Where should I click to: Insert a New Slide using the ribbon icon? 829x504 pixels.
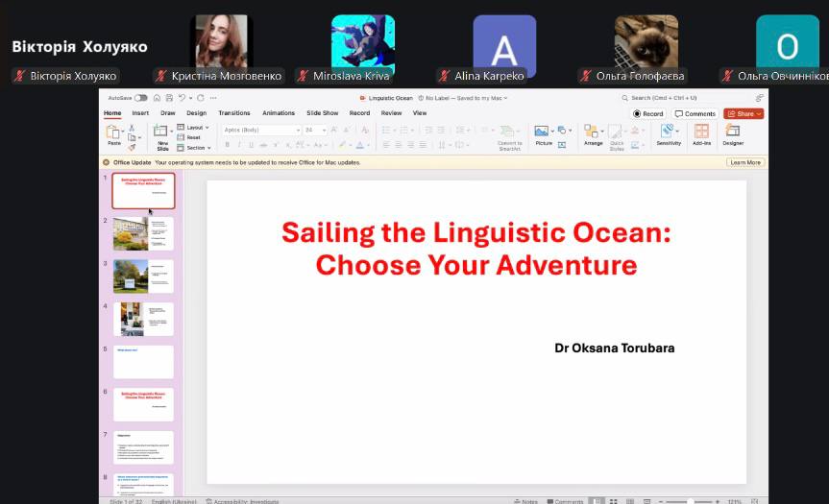[x=161, y=134]
